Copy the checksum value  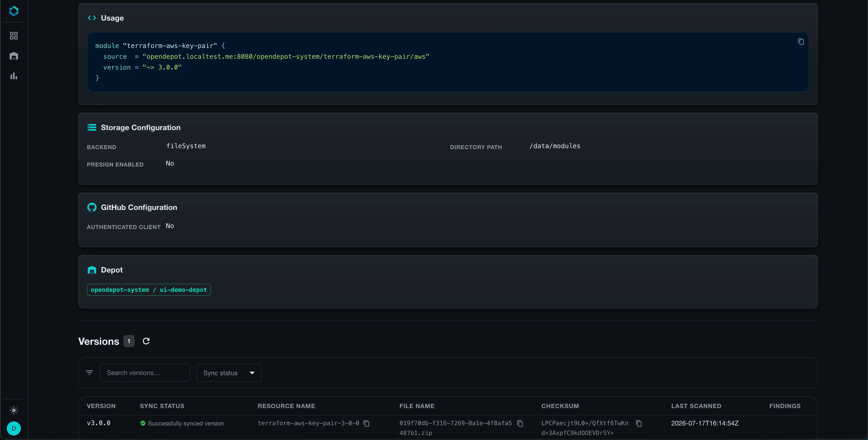pyautogui.click(x=639, y=423)
